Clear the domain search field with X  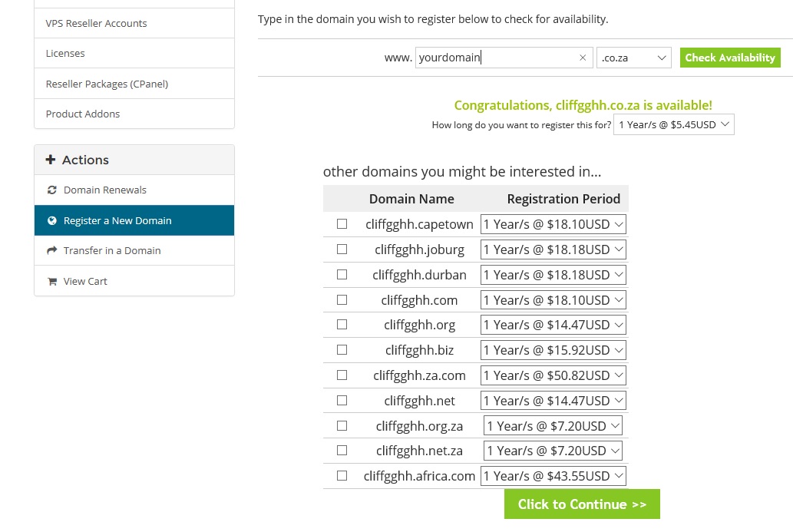click(583, 58)
